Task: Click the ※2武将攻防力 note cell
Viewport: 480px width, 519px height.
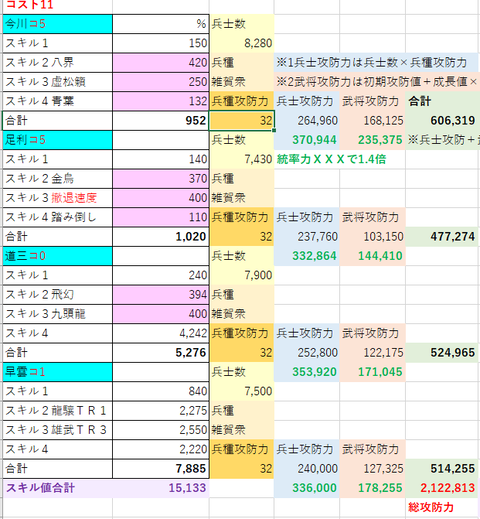Action: (x=377, y=82)
